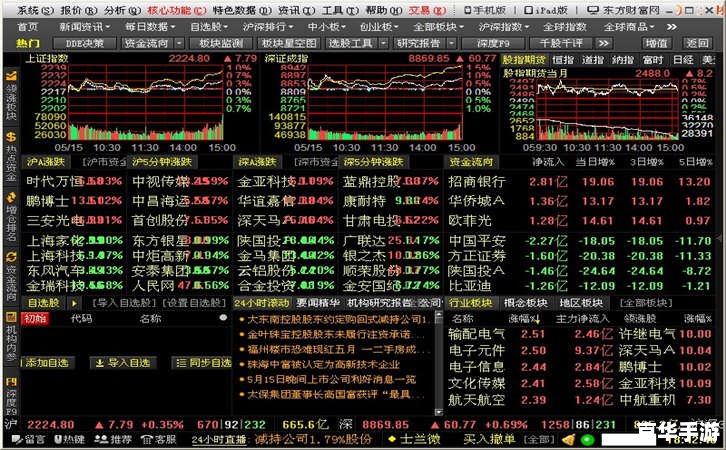
Task: Open the 新闻资讯 dropdown menu
Action: tap(85, 27)
